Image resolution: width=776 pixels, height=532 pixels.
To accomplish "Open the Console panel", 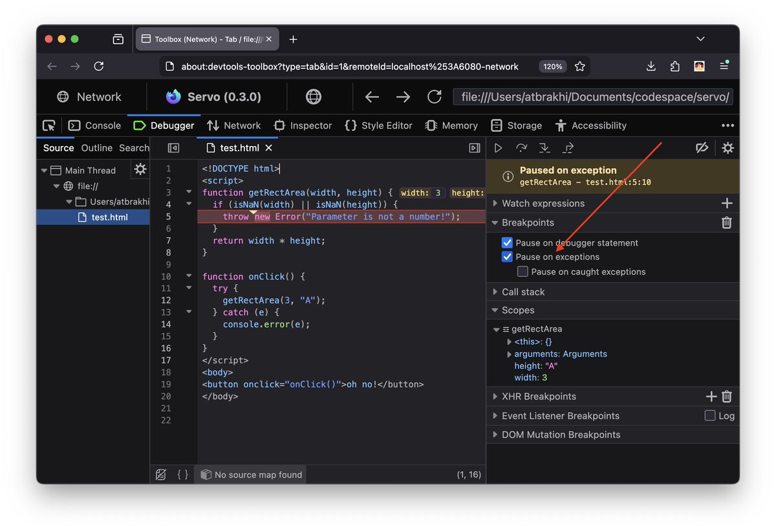I will click(95, 125).
